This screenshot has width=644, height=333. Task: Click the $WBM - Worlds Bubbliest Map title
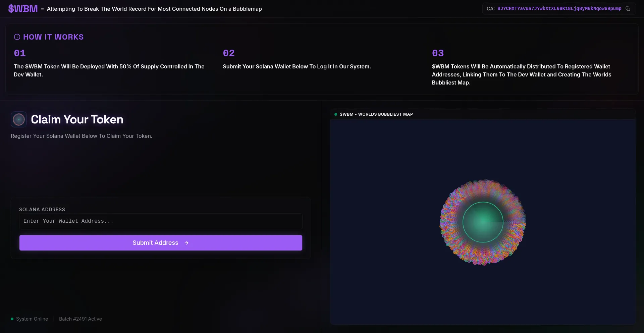tap(376, 114)
